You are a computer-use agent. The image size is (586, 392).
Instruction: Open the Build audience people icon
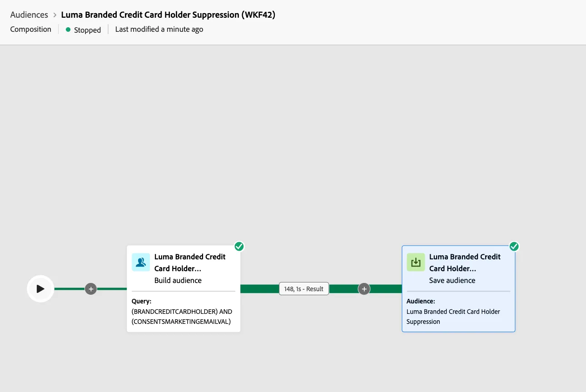pyautogui.click(x=141, y=262)
